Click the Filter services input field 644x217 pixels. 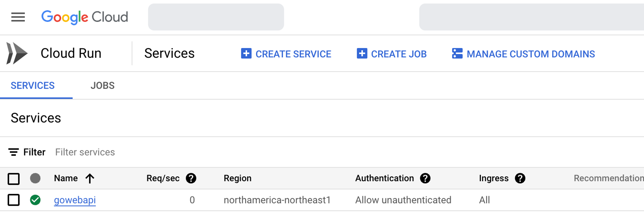click(85, 152)
